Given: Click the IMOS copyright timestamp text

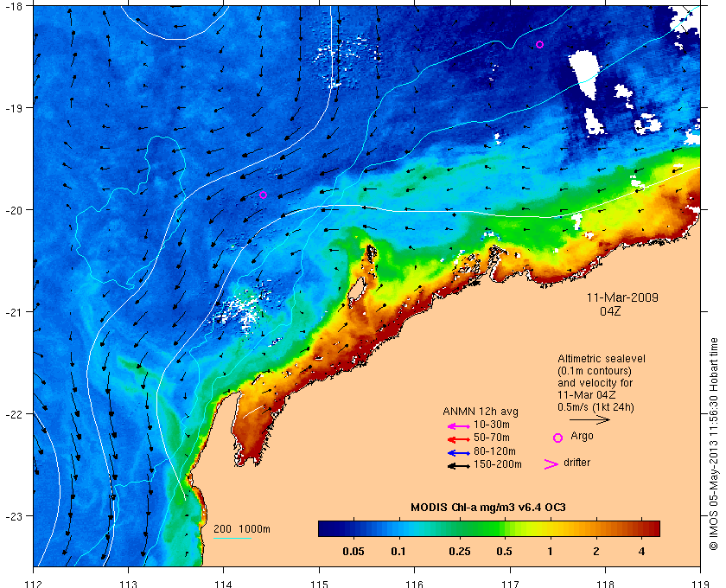Looking at the screenshot, I should 714,444.
